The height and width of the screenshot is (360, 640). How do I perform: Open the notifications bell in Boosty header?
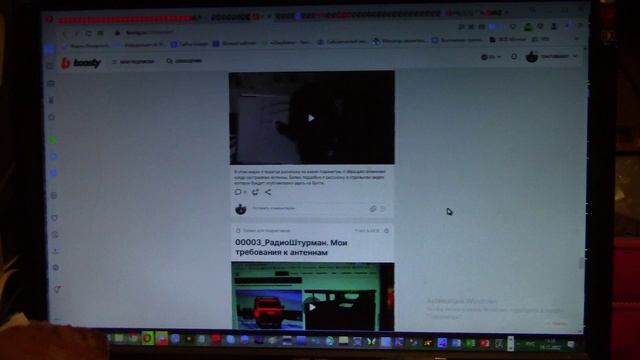point(514,57)
